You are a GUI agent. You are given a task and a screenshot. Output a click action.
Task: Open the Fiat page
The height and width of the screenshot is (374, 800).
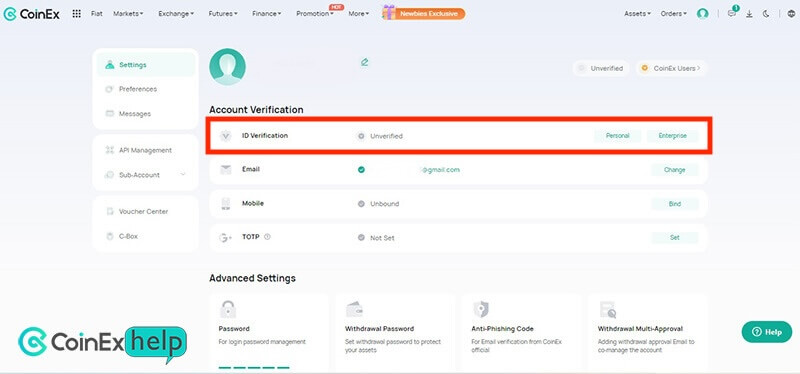96,14
